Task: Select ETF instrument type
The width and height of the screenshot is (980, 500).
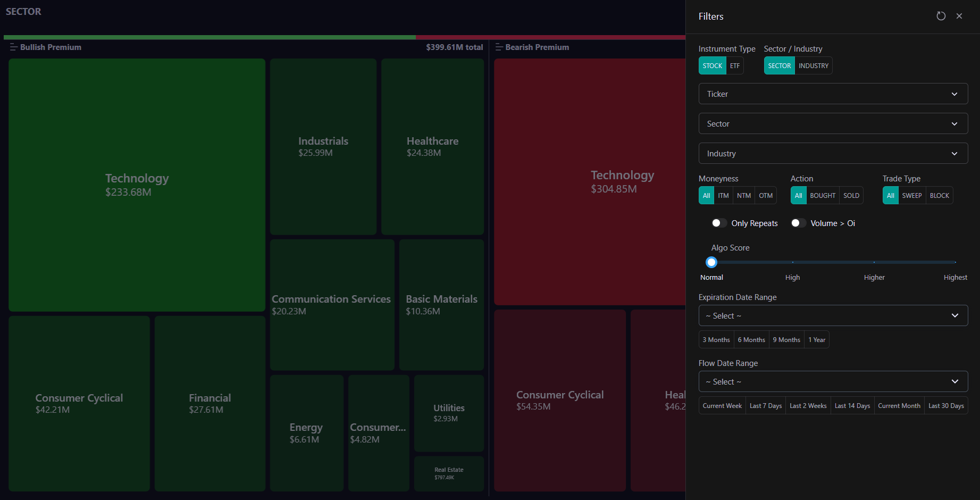Action: [x=735, y=66]
